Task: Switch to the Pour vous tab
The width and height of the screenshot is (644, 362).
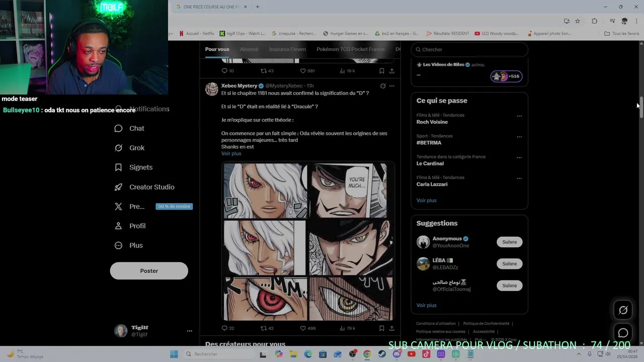Action: pyautogui.click(x=217, y=49)
